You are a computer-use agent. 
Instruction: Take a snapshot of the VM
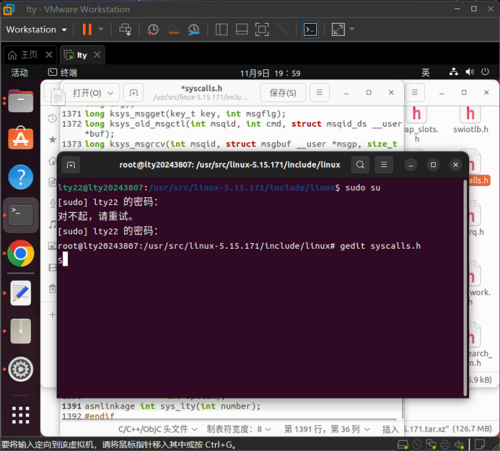pos(153,29)
